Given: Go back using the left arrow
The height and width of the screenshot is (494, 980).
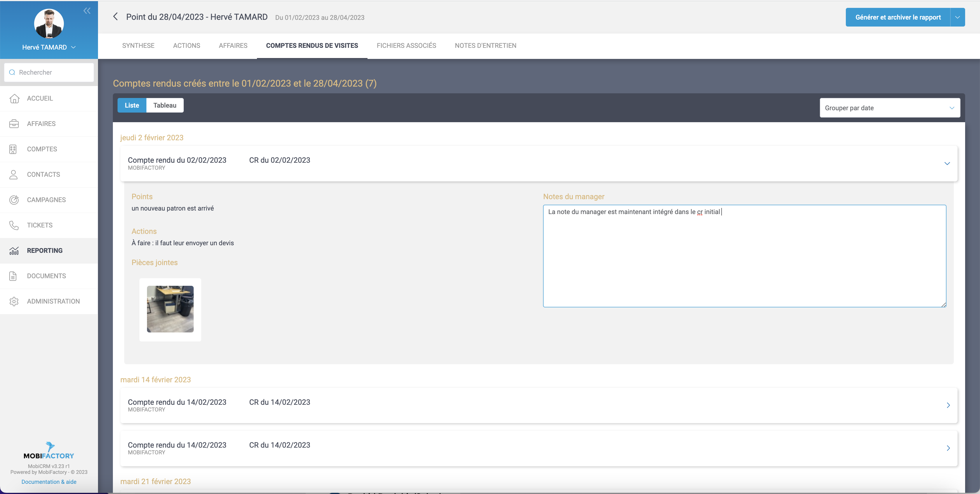Looking at the screenshot, I should point(116,17).
